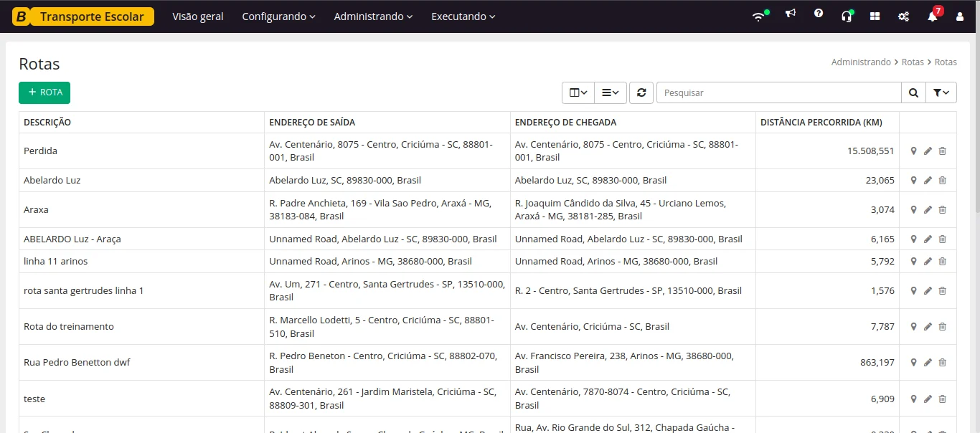This screenshot has width=980, height=433.
Task: Open the list options dropdown
Action: [x=611, y=92]
